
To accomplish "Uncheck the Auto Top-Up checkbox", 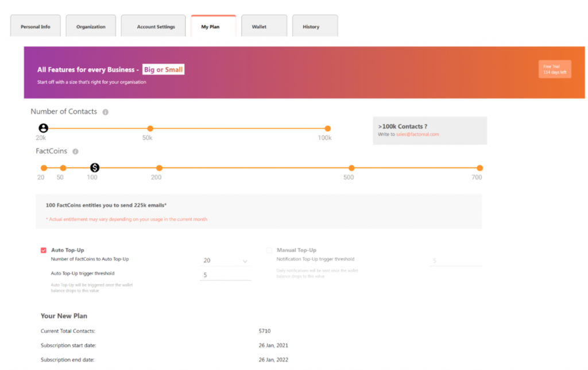I will (44, 250).
